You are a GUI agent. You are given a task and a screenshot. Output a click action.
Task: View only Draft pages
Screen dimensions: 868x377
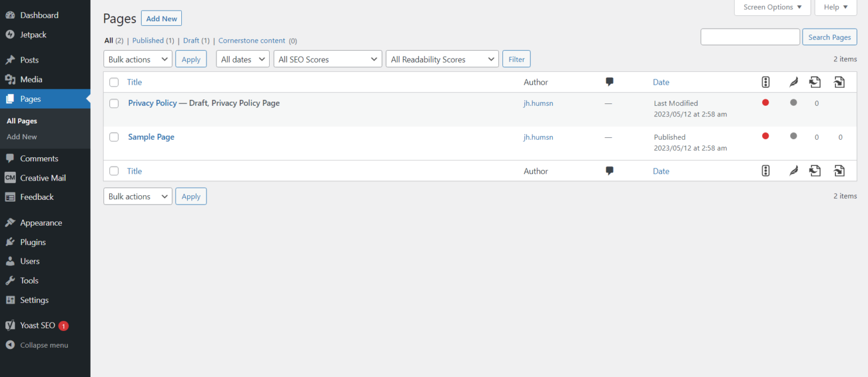pyautogui.click(x=191, y=40)
